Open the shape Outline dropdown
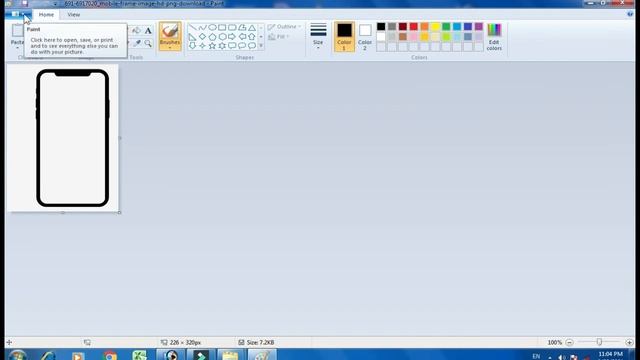Viewport: 640px width, 360px height. [x=284, y=27]
